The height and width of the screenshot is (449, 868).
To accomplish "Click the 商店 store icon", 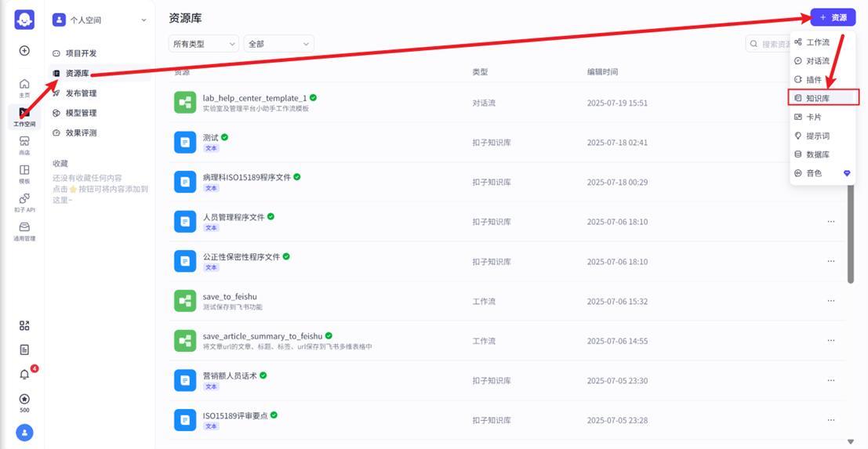I will click(x=24, y=144).
